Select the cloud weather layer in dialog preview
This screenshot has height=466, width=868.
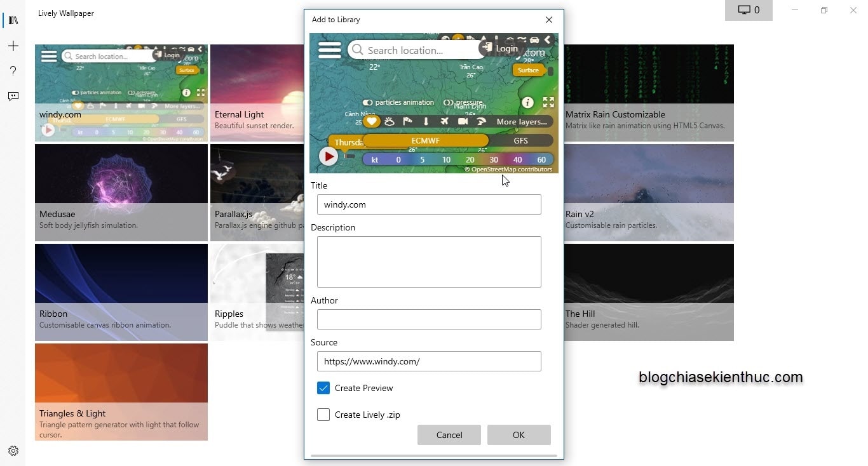[390, 121]
